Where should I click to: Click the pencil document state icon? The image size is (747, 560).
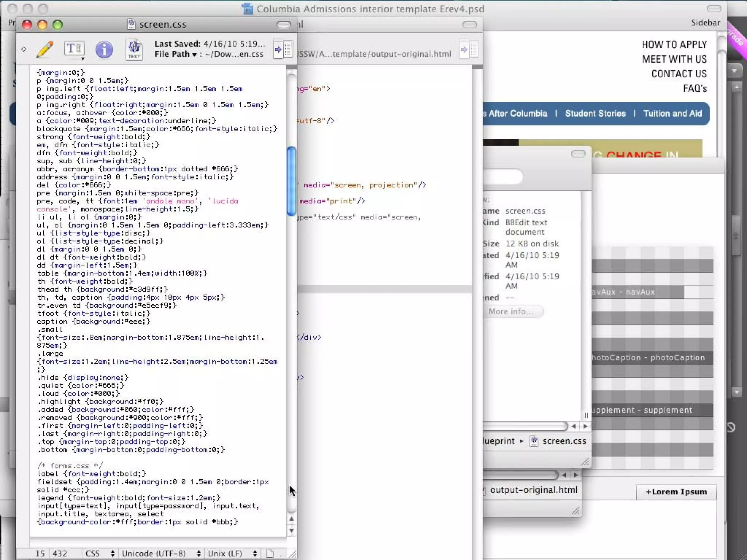pos(45,49)
